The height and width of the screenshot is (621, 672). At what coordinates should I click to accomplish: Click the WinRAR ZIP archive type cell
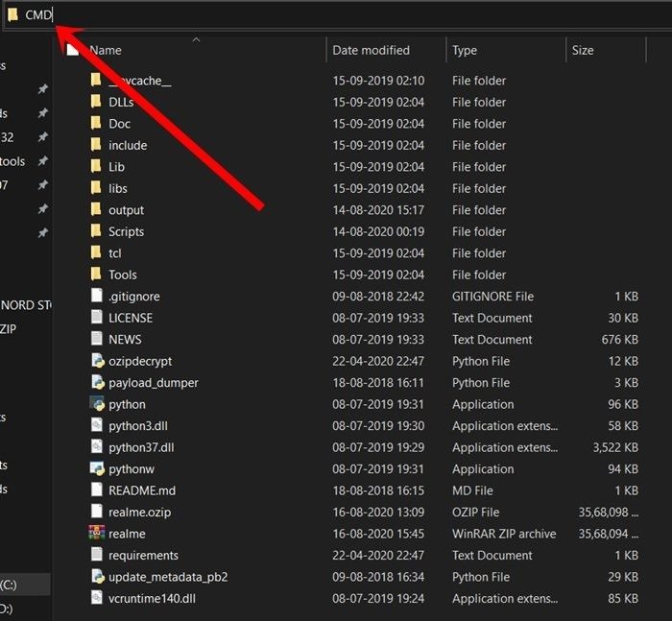tap(504, 534)
